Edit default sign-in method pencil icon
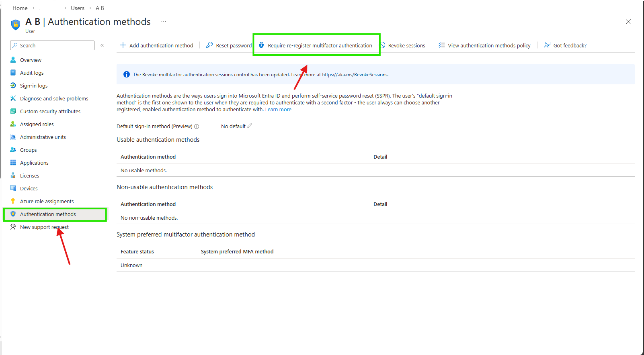Screen dimensions: 644x355 coord(250,126)
